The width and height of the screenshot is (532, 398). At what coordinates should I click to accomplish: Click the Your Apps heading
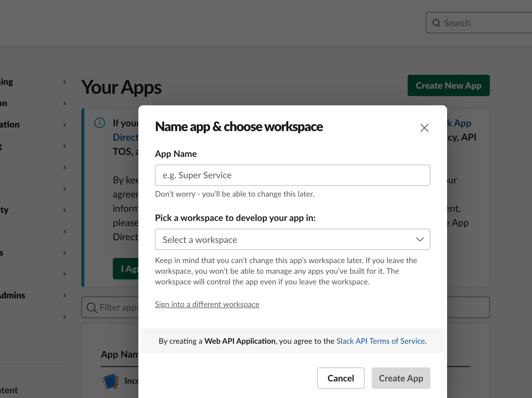[121, 87]
